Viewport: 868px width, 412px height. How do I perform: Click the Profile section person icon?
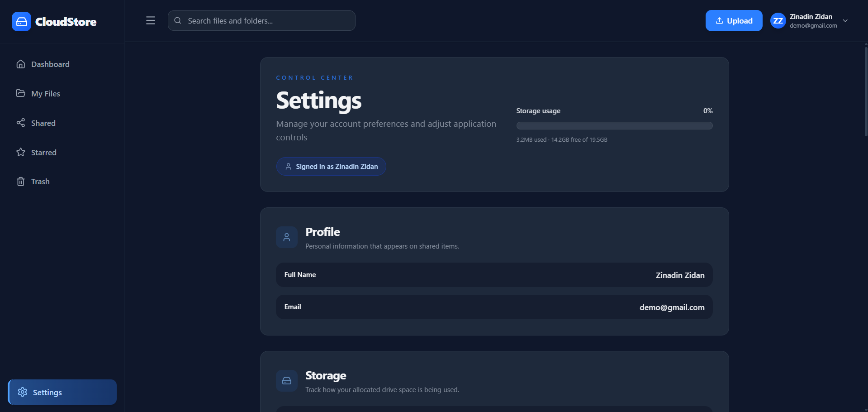[x=287, y=237]
